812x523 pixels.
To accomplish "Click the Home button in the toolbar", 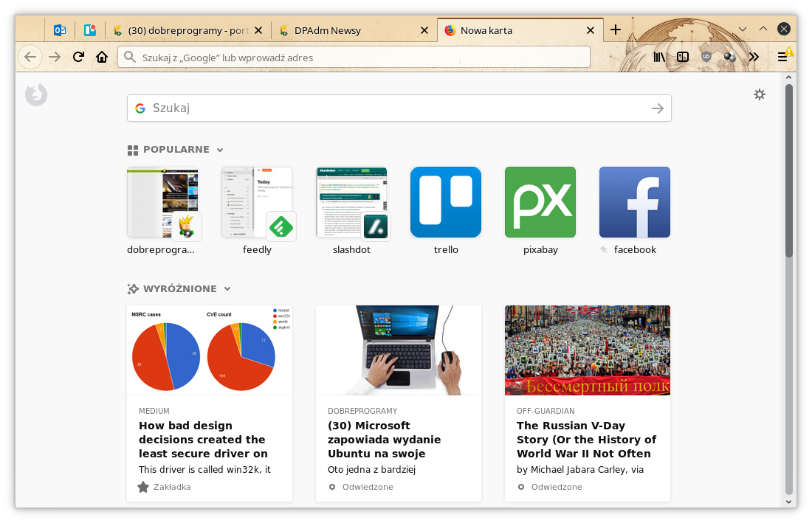I will click(x=102, y=57).
